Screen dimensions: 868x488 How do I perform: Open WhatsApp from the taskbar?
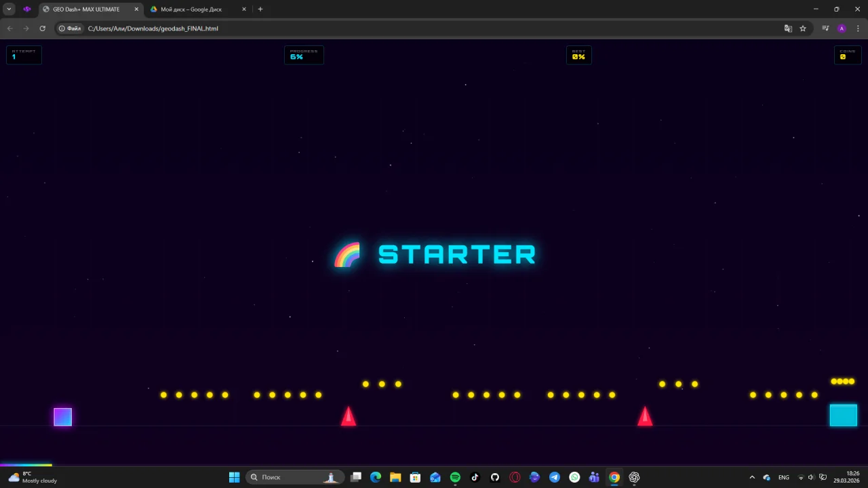tap(574, 477)
